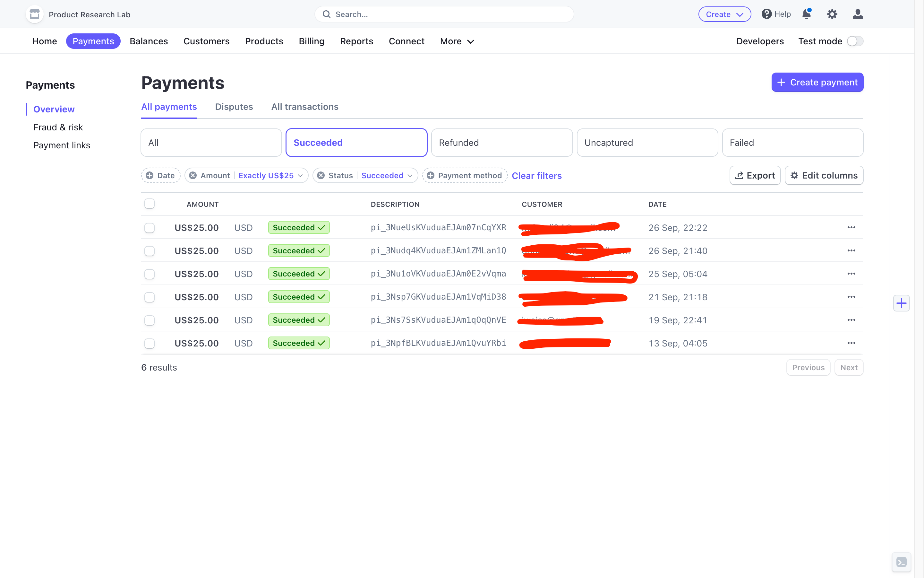Screen dimensions: 924x578
Task: Check the box for payment pi_3Nudq4KVuduaEJAm1ZMLan1Q
Action: coord(150,251)
